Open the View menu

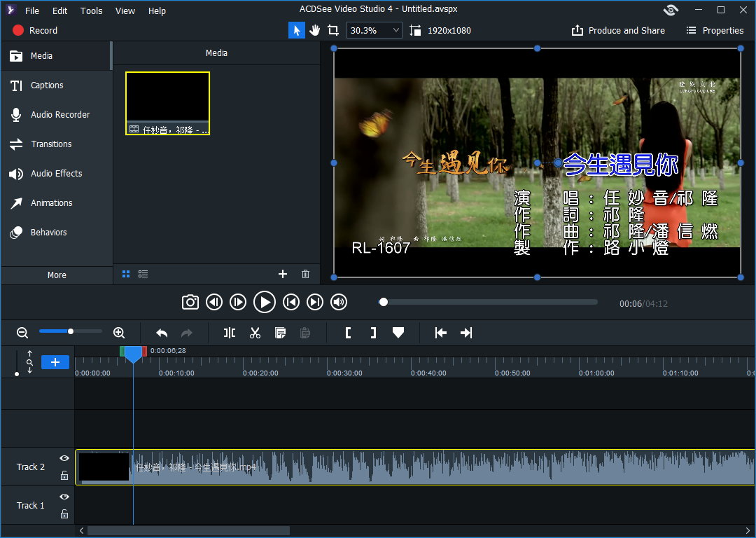(125, 11)
